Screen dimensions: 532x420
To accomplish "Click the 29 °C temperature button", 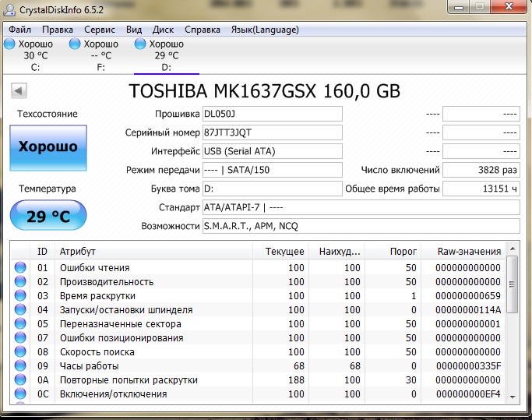I will click(48, 216).
